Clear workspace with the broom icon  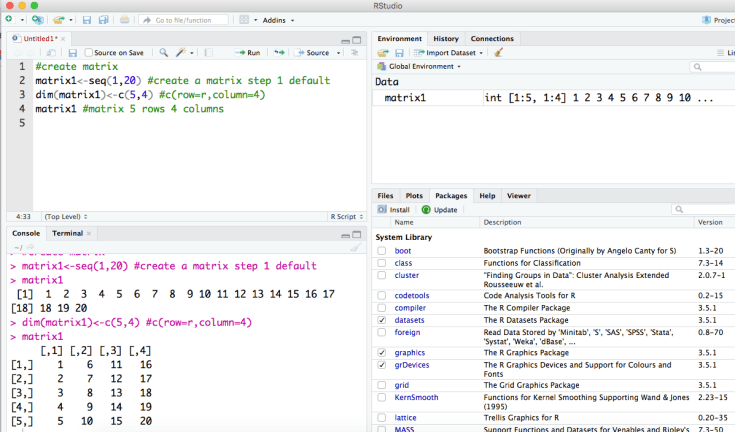point(499,52)
